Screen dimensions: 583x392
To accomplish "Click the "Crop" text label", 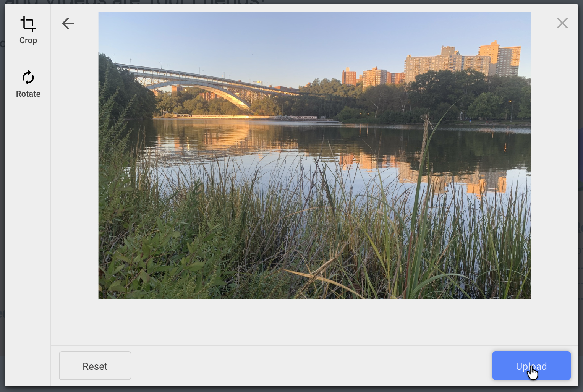I will [x=28, y=40].
